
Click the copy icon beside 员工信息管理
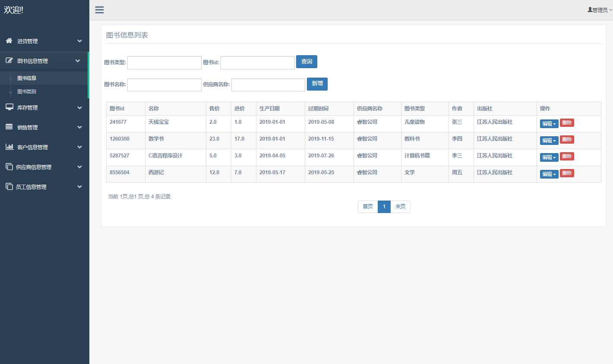9,186
